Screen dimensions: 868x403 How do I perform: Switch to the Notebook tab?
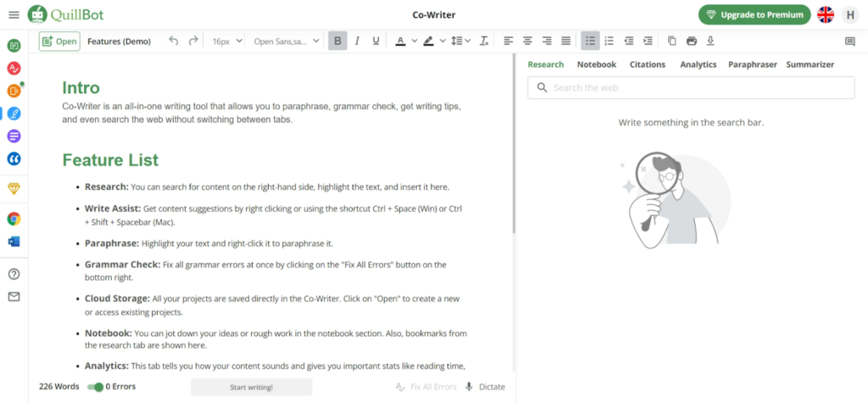pos(597,64)
